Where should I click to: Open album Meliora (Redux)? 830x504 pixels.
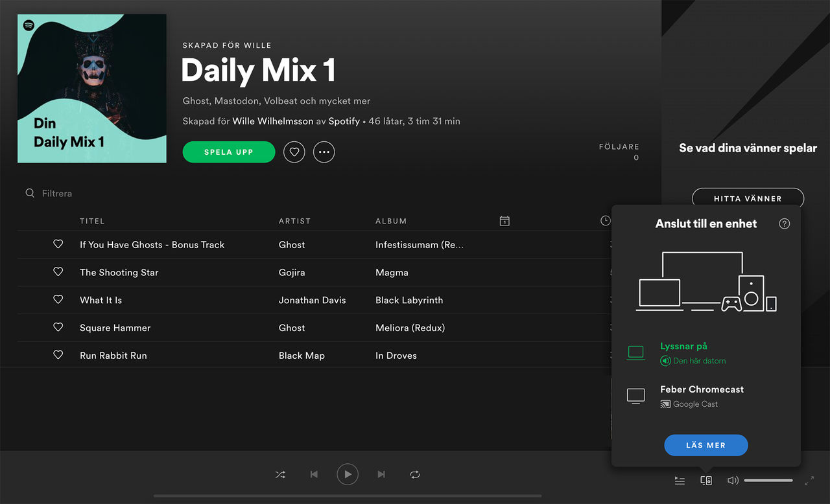pyautogui.click(x=410, y=328)
